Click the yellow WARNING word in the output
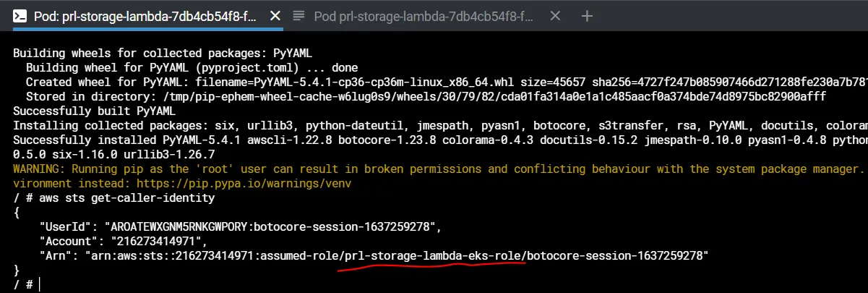Screen dimensions: 868x293 pyautogui.click(x=38, y=169)
